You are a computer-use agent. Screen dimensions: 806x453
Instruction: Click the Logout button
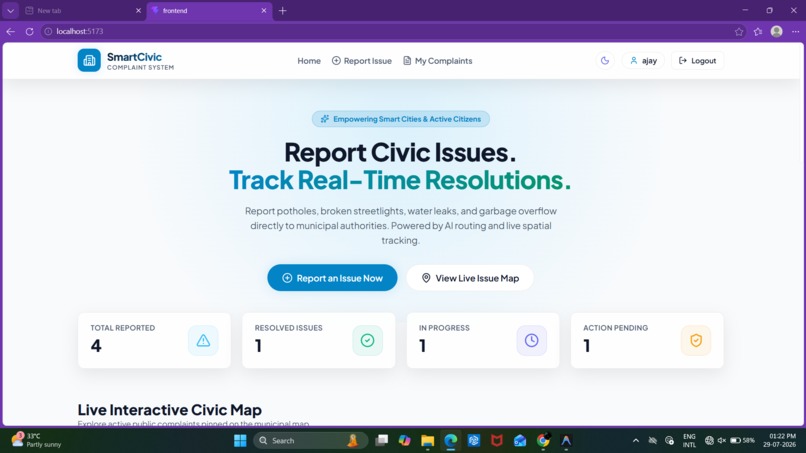(x=697, y=61)
